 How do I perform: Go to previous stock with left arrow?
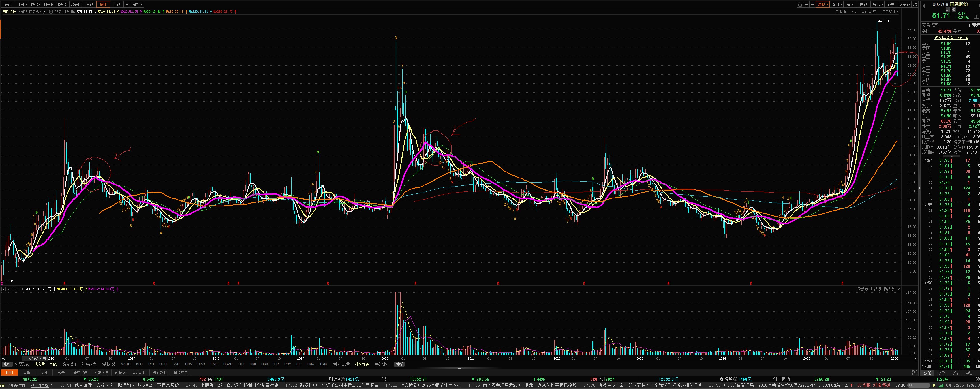click(923, 6)
